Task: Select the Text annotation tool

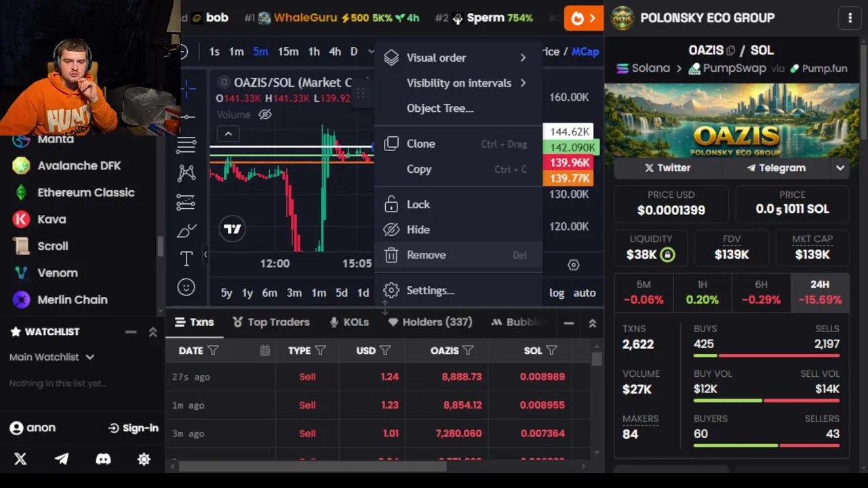Action: (x=186, y=259)
